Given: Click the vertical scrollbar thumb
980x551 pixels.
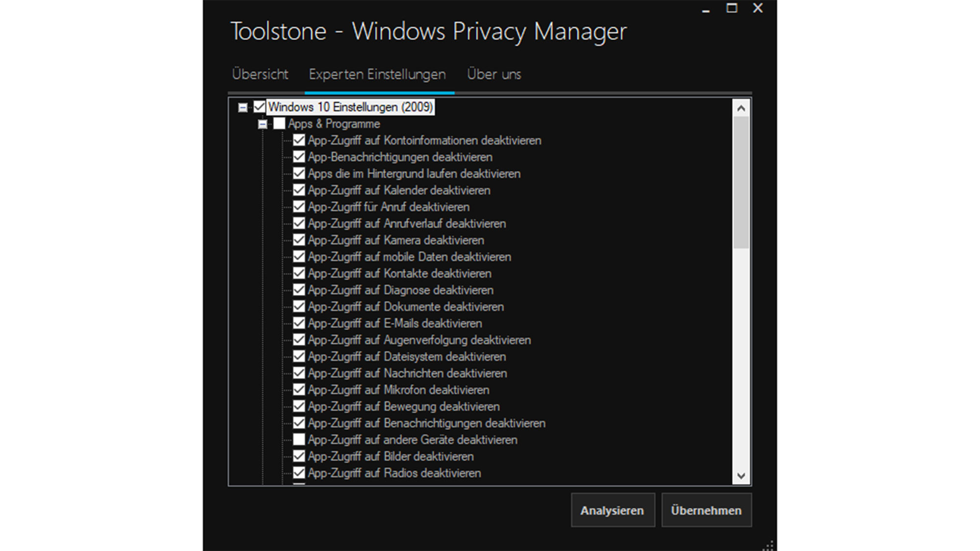Looking at the screenshot, I should pyautogui.click(x=741, y=181).
